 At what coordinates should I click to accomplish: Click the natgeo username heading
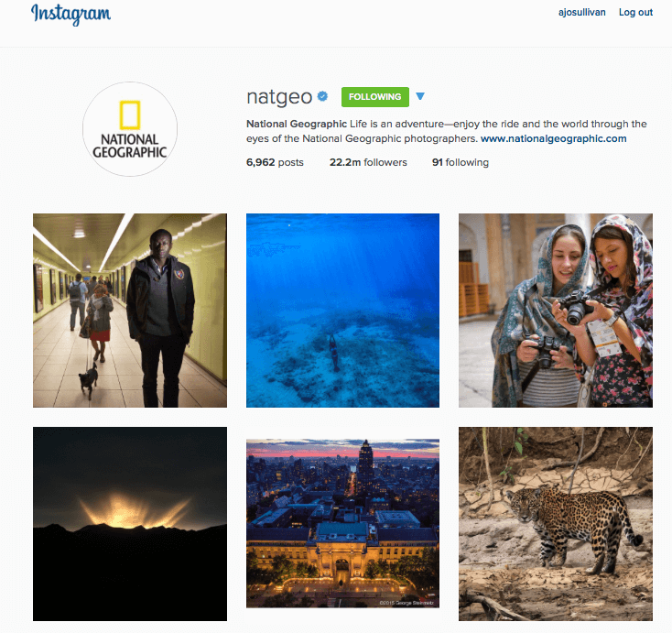(x=279, y=97)
